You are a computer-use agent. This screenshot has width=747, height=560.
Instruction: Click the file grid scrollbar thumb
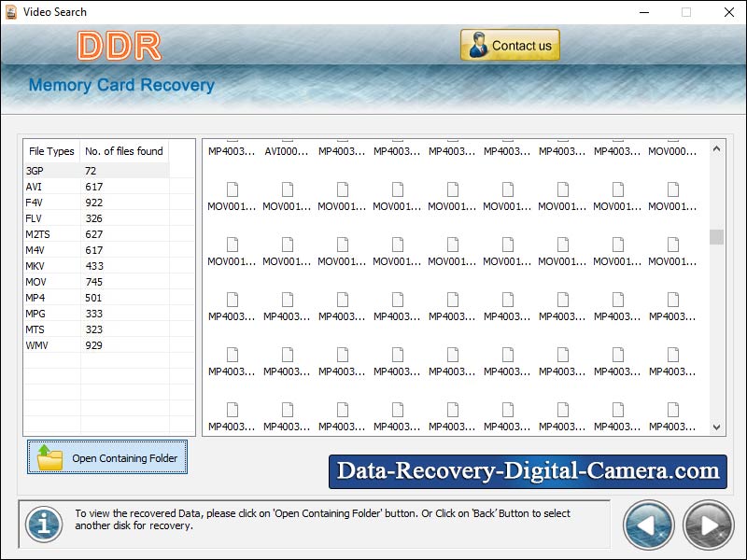[x=716, y=237]
